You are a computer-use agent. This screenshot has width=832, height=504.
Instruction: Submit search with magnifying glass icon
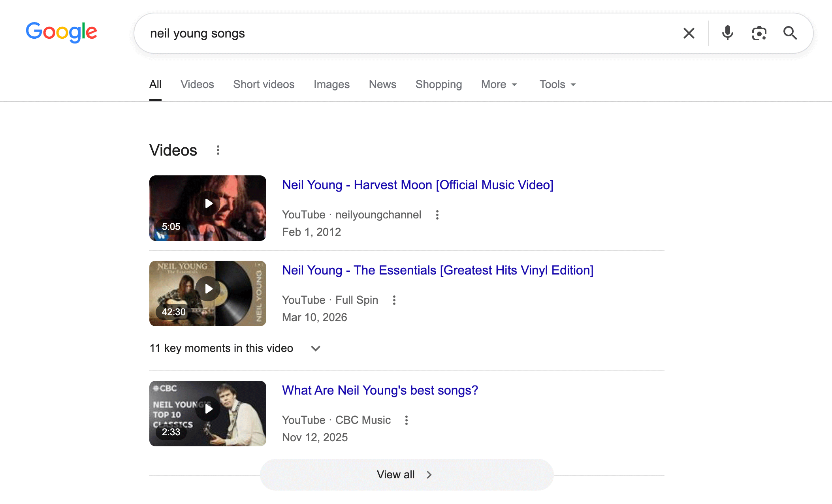(x=790, y=33)
